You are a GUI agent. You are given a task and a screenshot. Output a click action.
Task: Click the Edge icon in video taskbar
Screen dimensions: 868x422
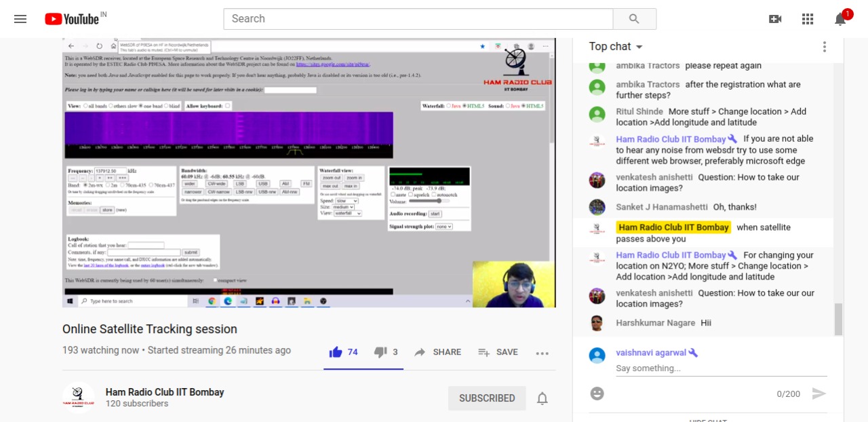point(228,301)
